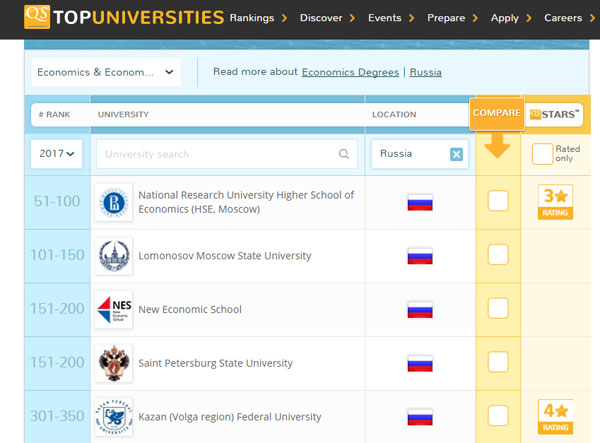This screenshot has width=600, height=443.
Task: Open the HSE Moscow logo
Action: coord(114,202)
